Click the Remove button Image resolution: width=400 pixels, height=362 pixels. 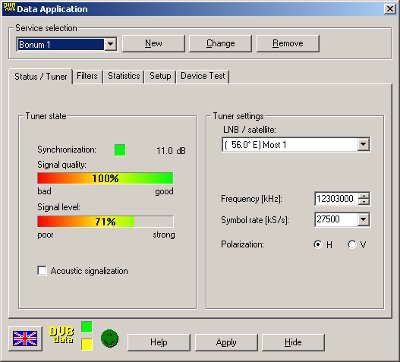pos(288,44)
